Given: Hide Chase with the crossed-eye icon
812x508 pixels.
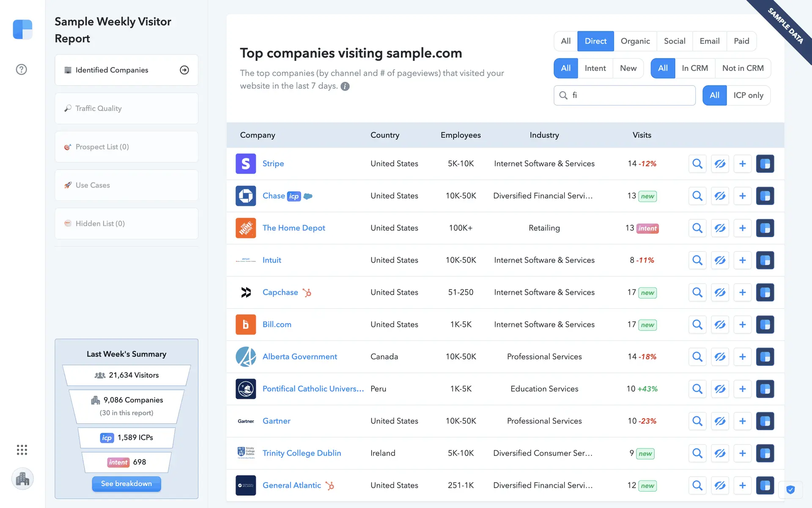Looking at the screenshot, I should tap(720, 196).
